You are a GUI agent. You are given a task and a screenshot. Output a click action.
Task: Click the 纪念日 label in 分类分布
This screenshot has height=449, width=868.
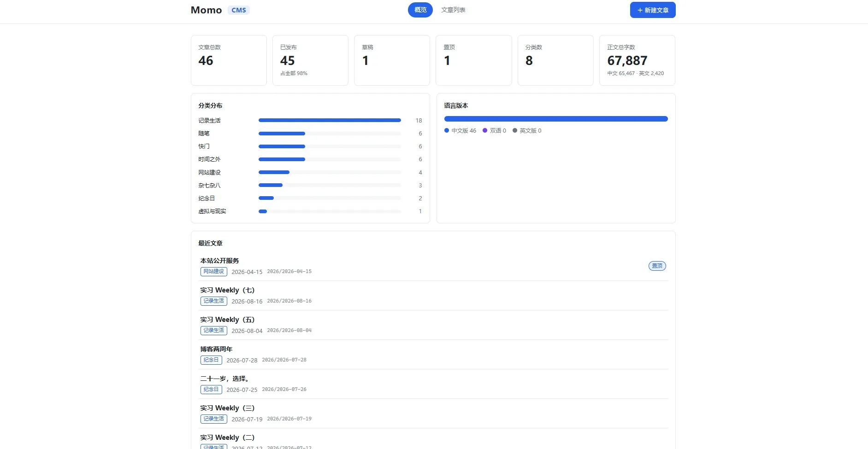click(207, 198)
